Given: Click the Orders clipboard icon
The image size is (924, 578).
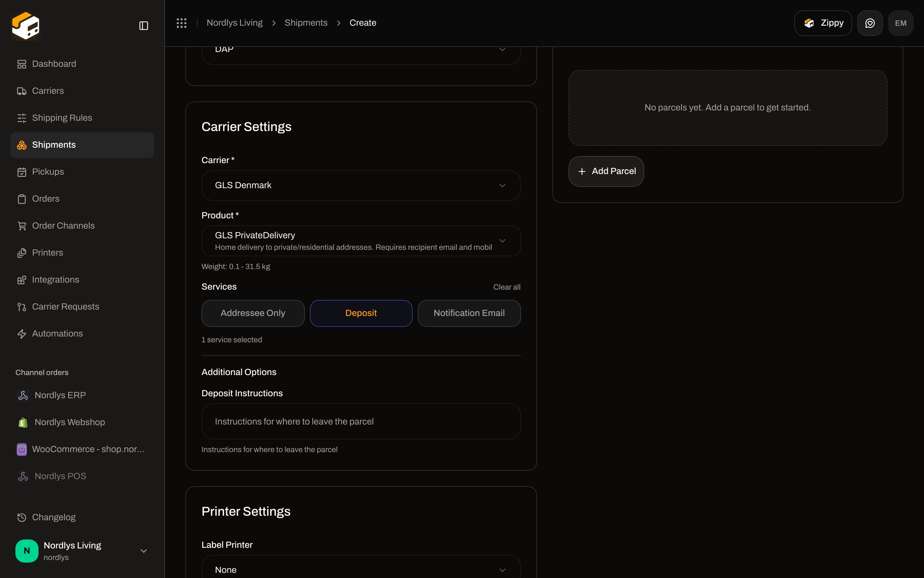Looking at the screenshot, I should point(22,199).
